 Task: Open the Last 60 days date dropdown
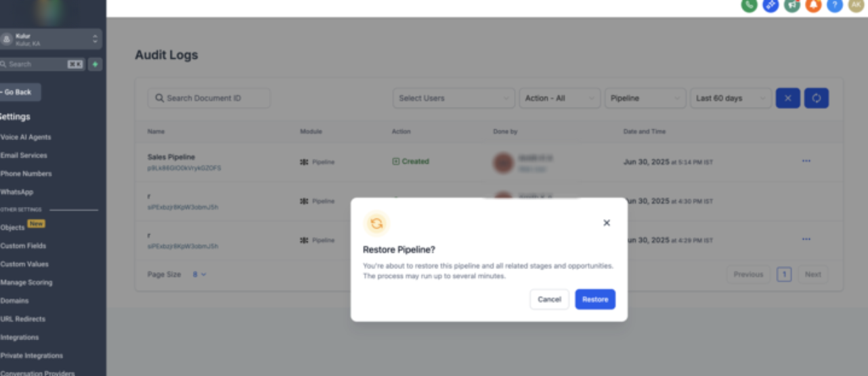pyautogui.click(x=731, y=98)
